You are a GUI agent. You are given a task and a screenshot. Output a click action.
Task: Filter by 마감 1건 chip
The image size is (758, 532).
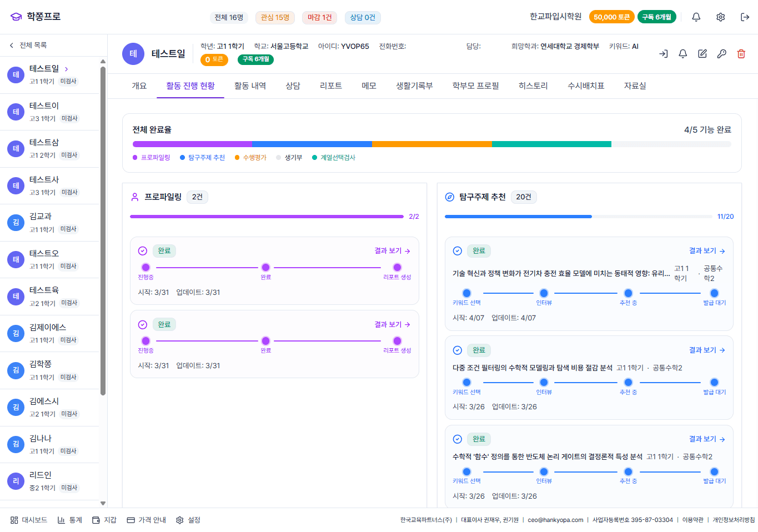click(x=320, y=18)
